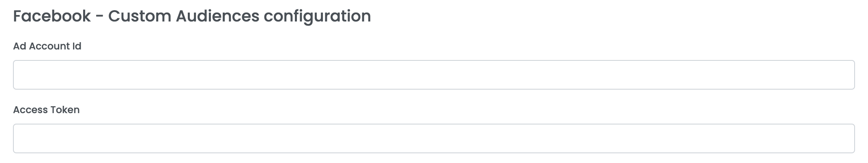Select the empty Ad Account Id textbox
The image size is (868, 163).
(434, 75)
